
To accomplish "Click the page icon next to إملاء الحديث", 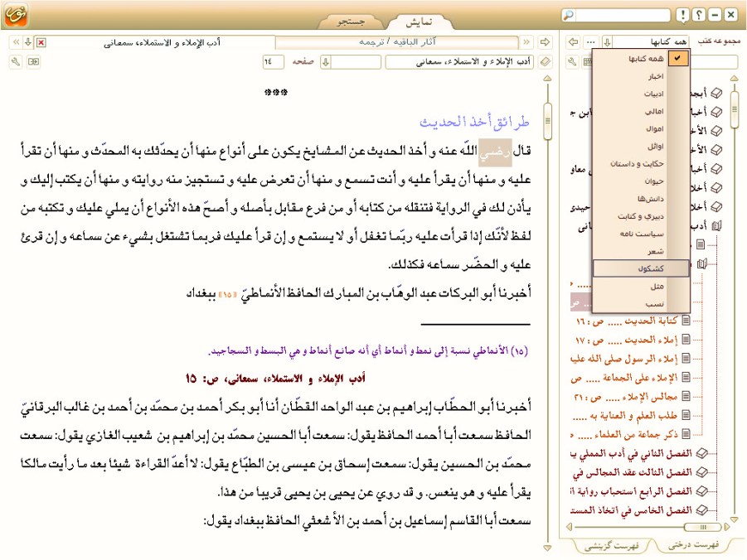I will coord(686,339).
